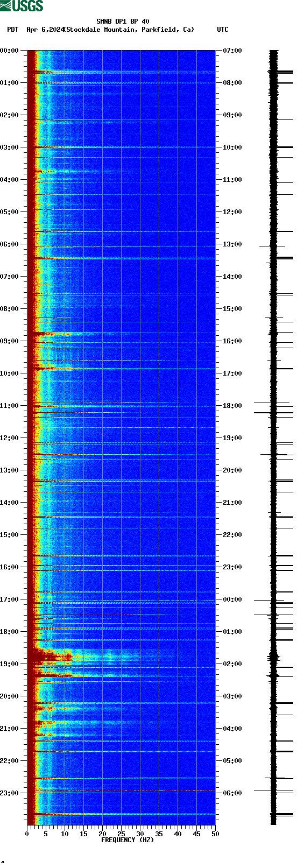Click the 06:00 PDT time label

click(10, 244)
